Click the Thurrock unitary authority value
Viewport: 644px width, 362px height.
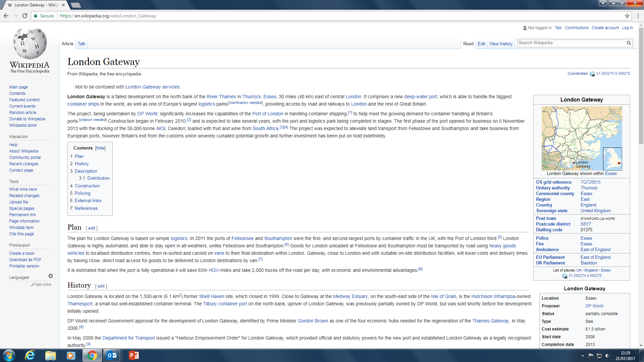[x=589, y=188]
